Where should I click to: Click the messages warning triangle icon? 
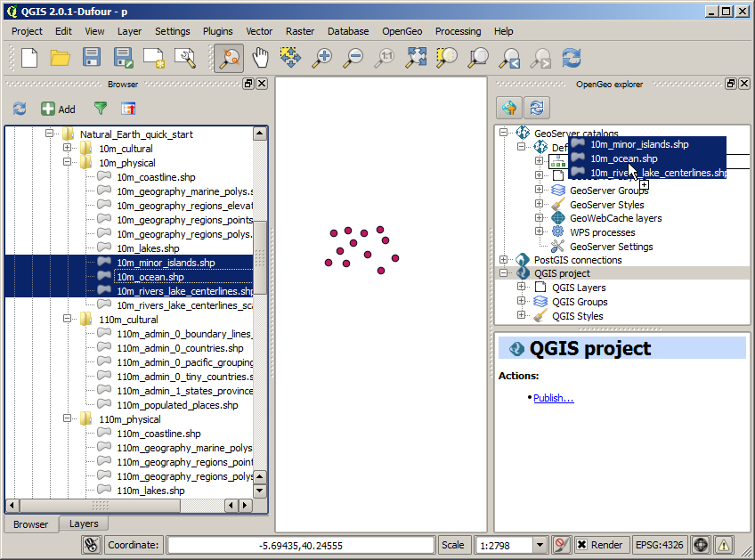[723, 545]
